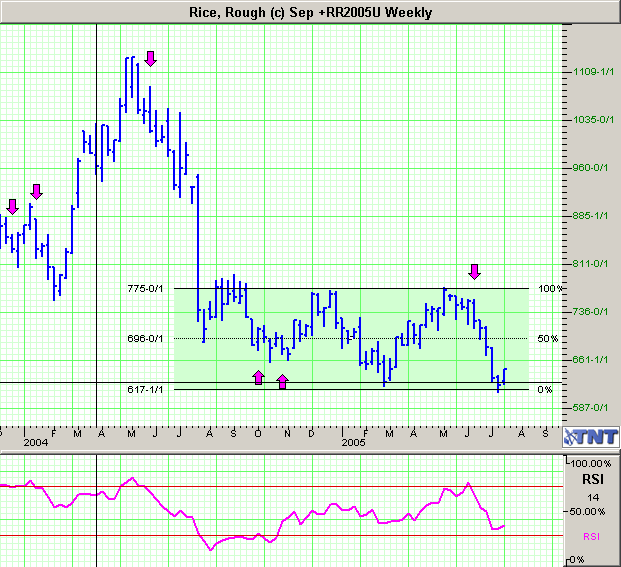
Task: Select the left magenta up arrow marker
Action: point(258,377)
